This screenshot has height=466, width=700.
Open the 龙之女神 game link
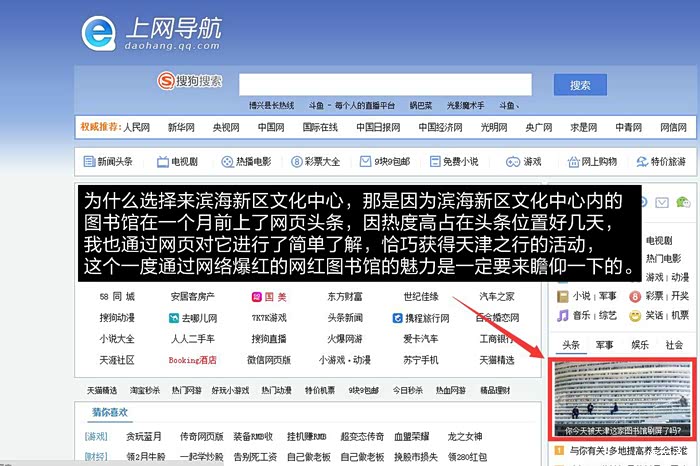pos(465,436)
